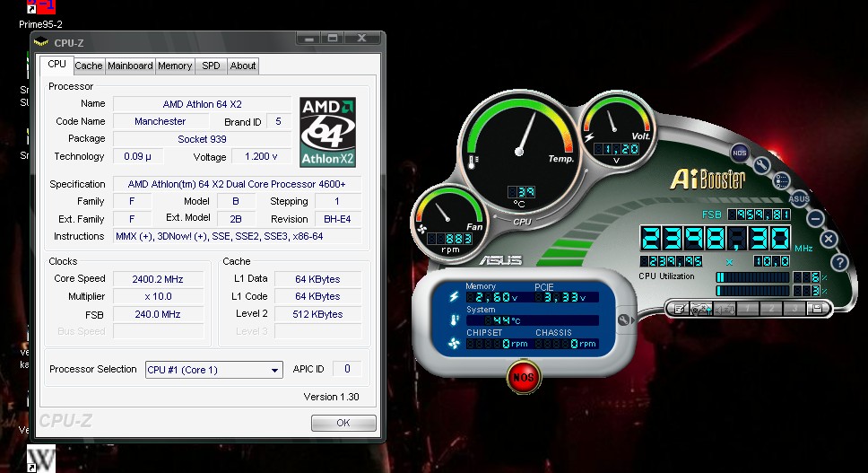Image resolution: width=868 pixels, height=473 pixels.
Task: Switch to the SPD tab
Action: click(211, 66)
